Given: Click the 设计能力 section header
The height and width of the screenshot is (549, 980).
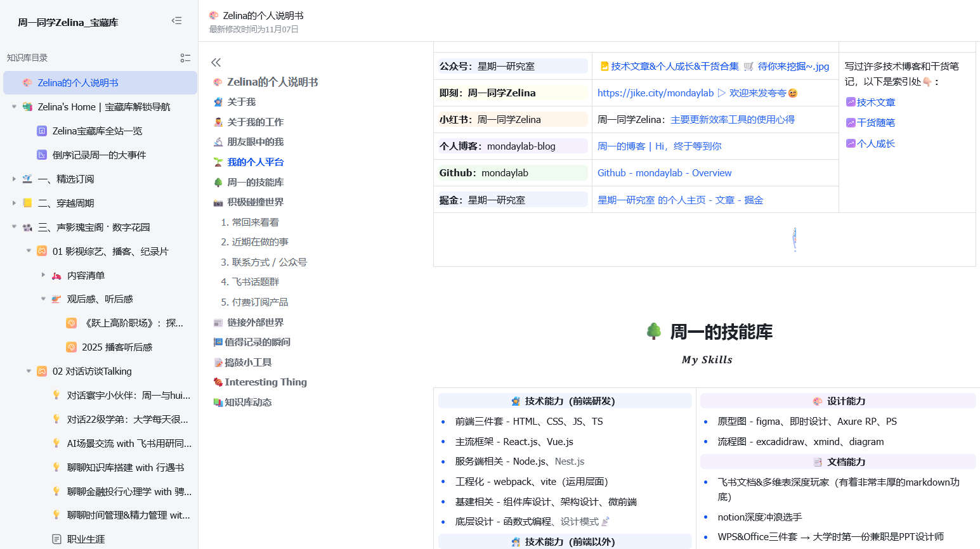Looking at the screenshot, I should pos(838,401).
